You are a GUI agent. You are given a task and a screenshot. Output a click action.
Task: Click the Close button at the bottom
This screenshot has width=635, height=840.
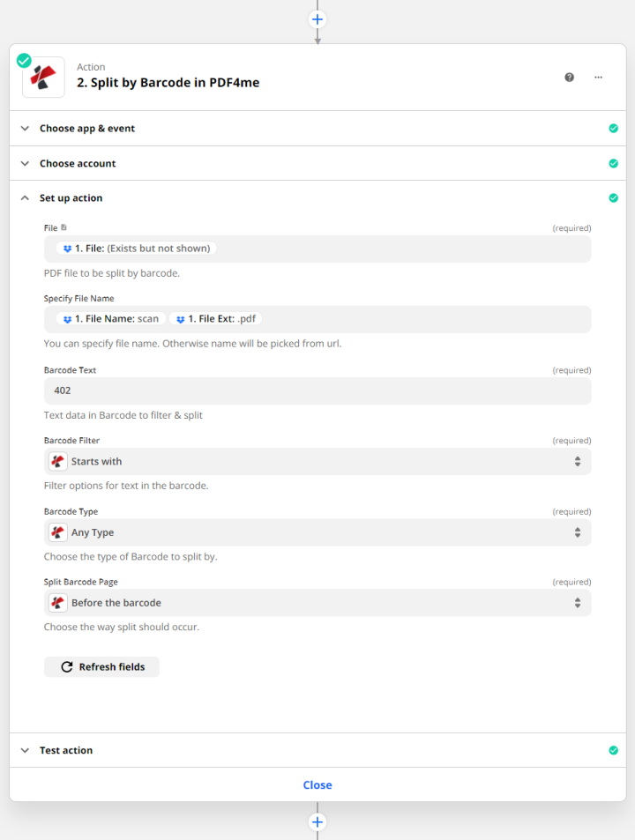pyautogui.click(x=317, y=784)
